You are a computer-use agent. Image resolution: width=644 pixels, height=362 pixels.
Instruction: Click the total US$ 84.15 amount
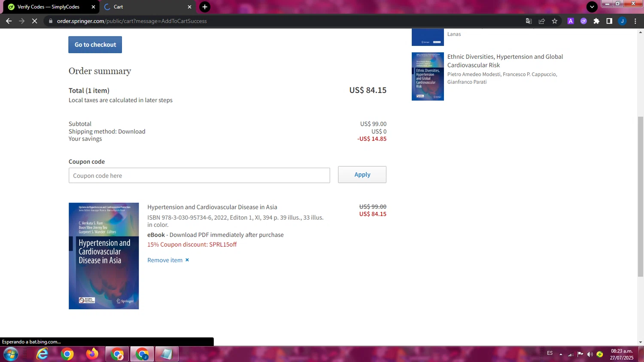pyautogui.click(x=368, y=90)
